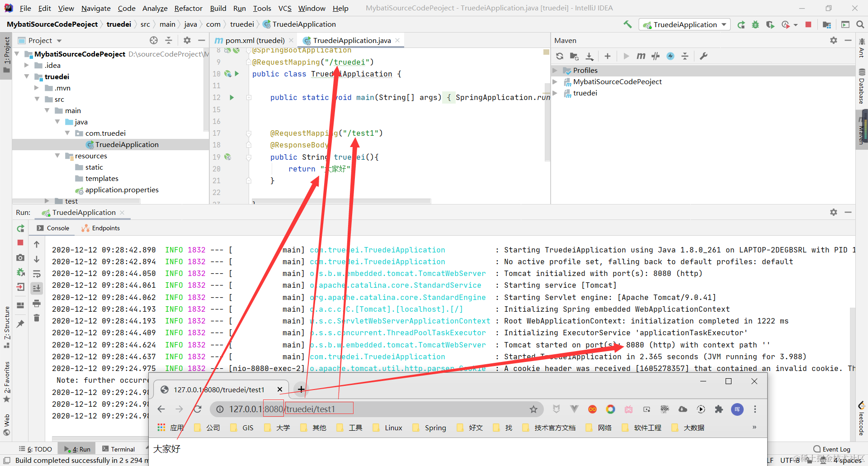
Task: Click Dump Threads camera icon in Run panel
Action: pyautogui.click(x=20, y=257)
